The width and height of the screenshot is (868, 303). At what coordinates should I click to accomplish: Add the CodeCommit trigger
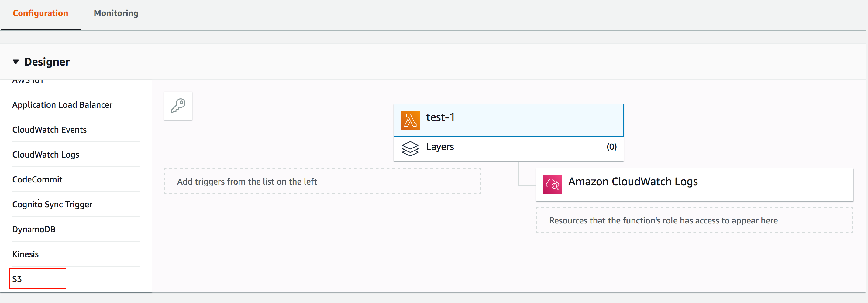tap(37, 180)
